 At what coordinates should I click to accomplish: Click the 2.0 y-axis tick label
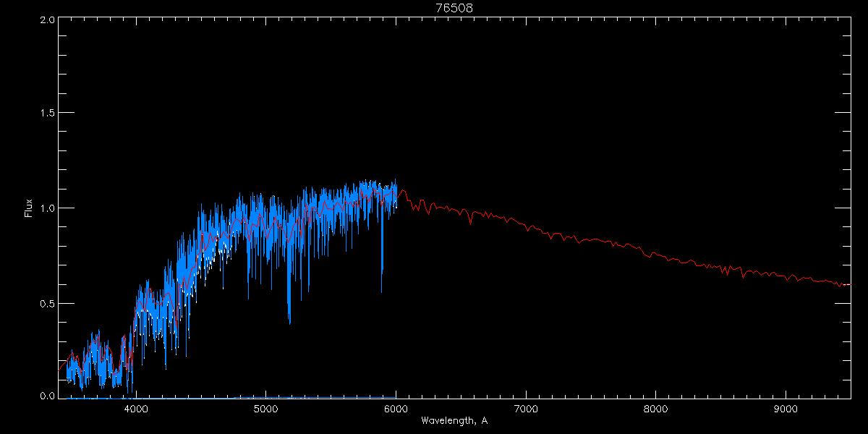pos(47,20)
